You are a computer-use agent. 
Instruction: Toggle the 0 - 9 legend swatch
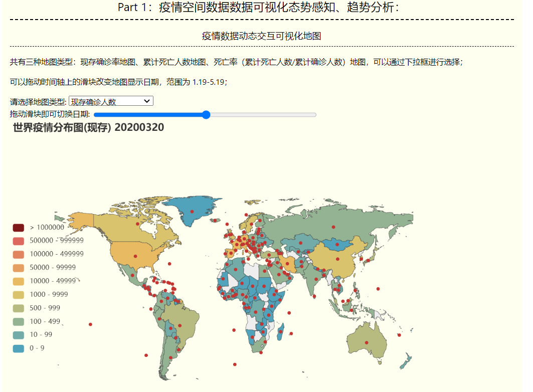point(19,348)
